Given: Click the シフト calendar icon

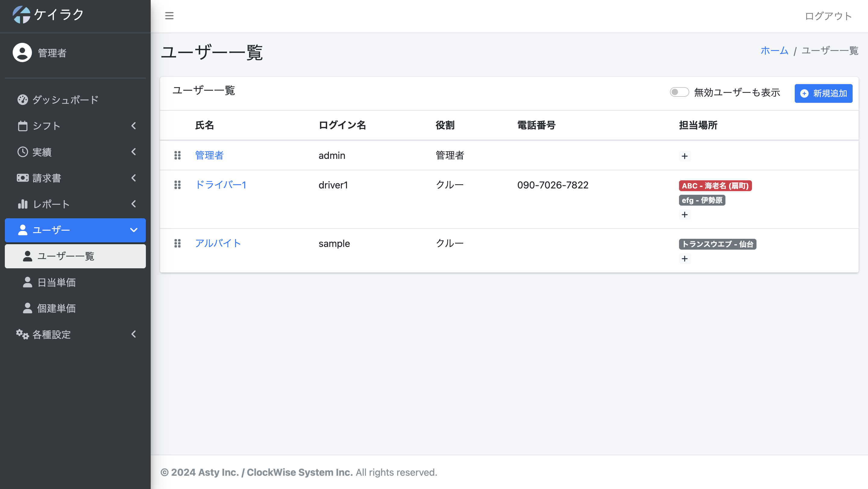Looking at the screenshot, I should click(23, 126).
